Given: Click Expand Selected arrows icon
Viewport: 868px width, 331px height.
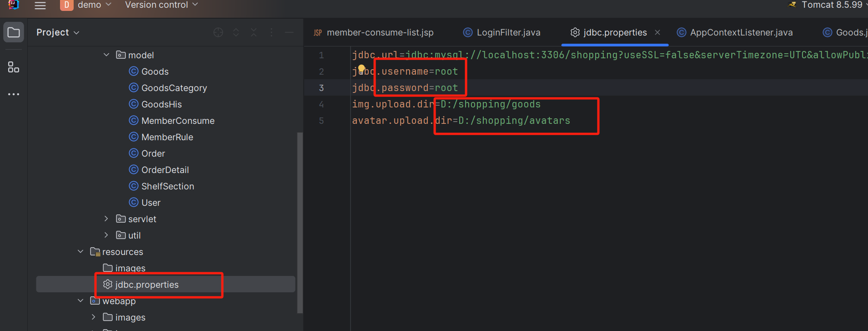Looking at the screenshot, I should click(236, 32).
